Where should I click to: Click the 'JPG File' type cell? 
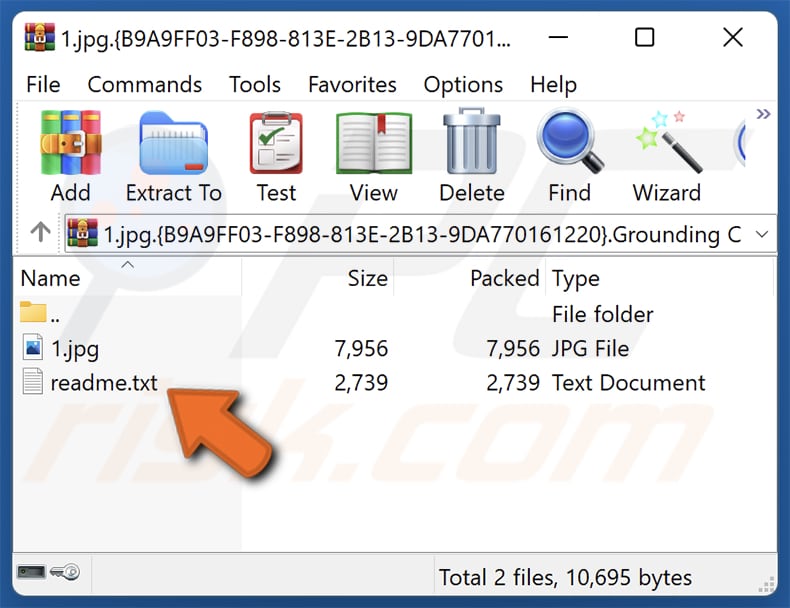590,349
